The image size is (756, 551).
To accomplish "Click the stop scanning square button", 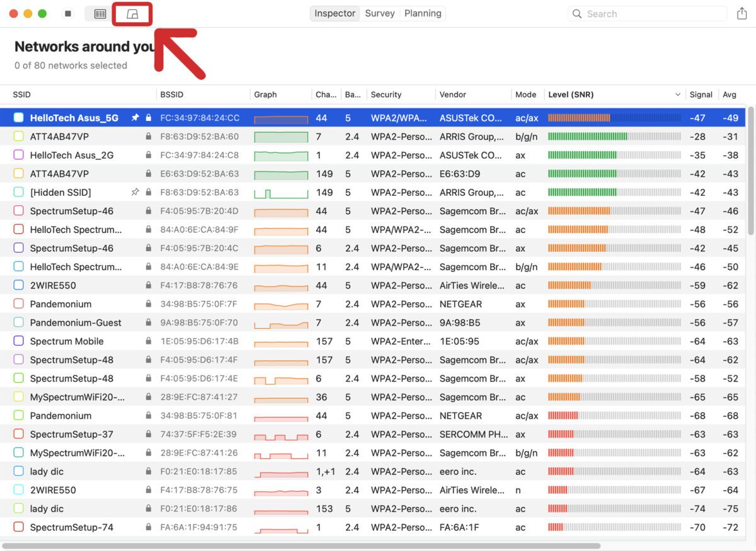I will [68, 14].
